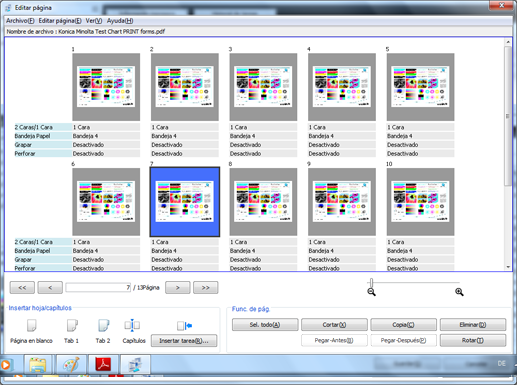Click page 1's 'Bandeja 4' setting

click(x=106, y=136)
